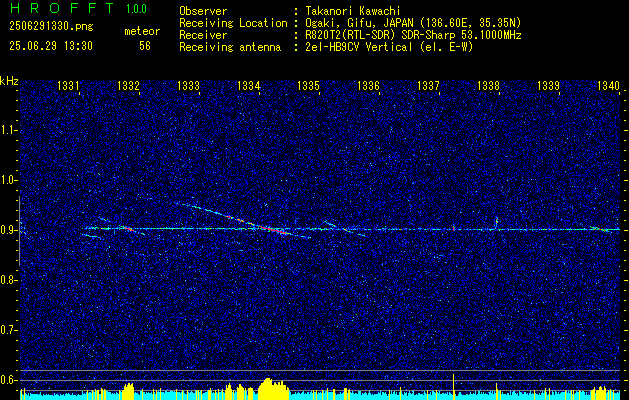Click the kHz axis unit label
Screen dimensions: 629x400
(9, 81)
